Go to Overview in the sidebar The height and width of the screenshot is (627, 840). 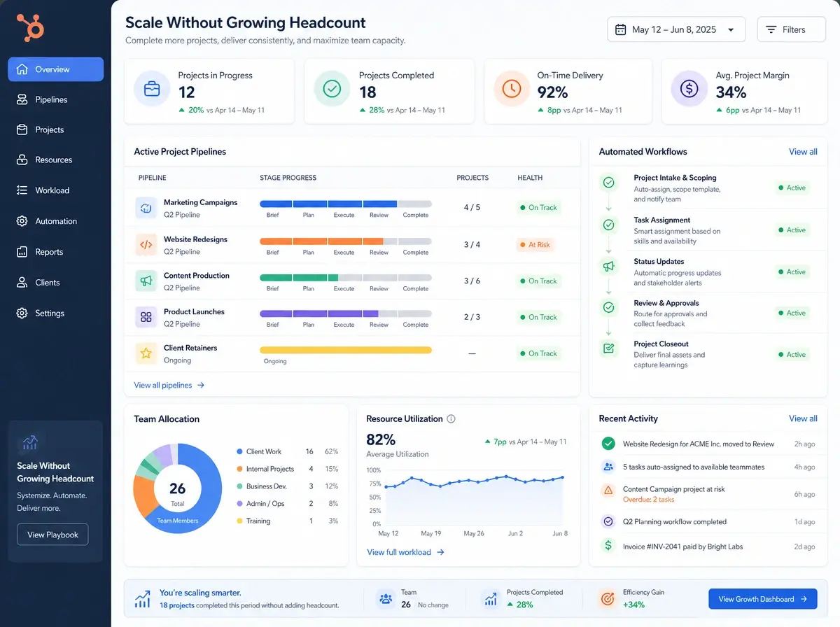[56, 69]
